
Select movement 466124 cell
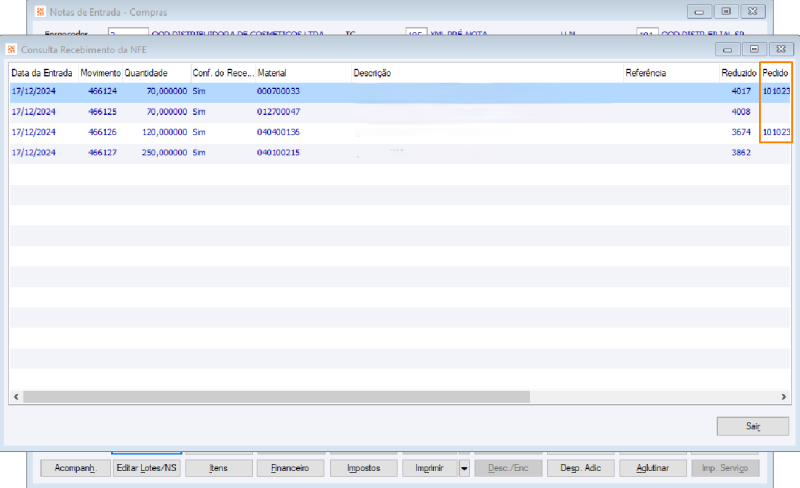point(102,91)
